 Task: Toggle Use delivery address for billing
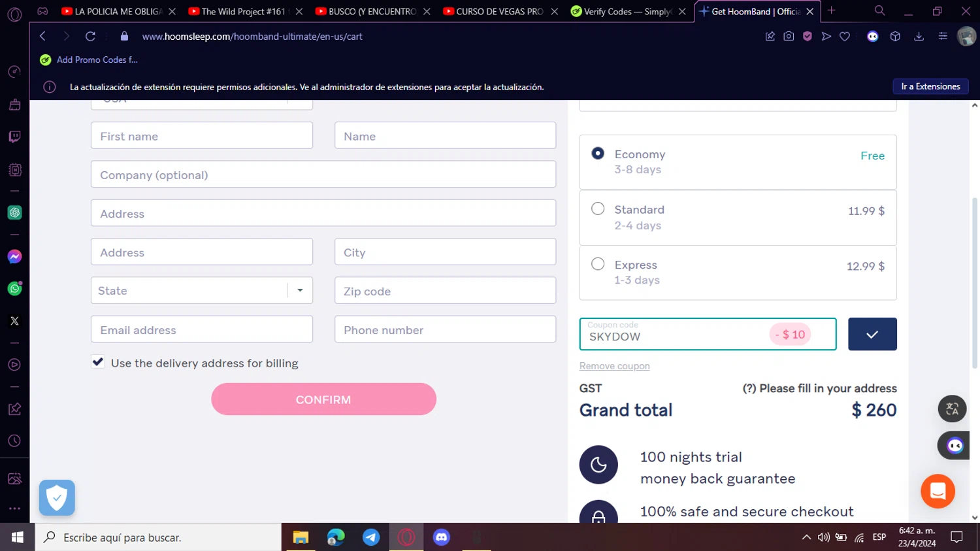pos(98,362)
